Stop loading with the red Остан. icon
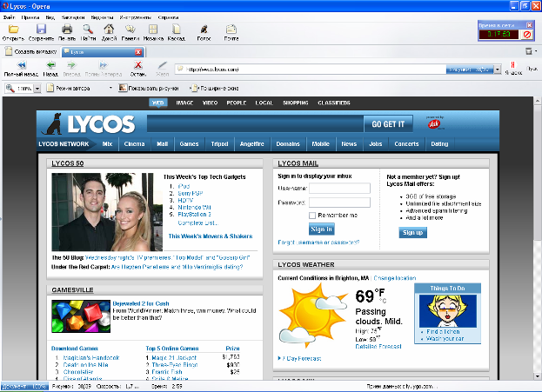 [138, 64]
